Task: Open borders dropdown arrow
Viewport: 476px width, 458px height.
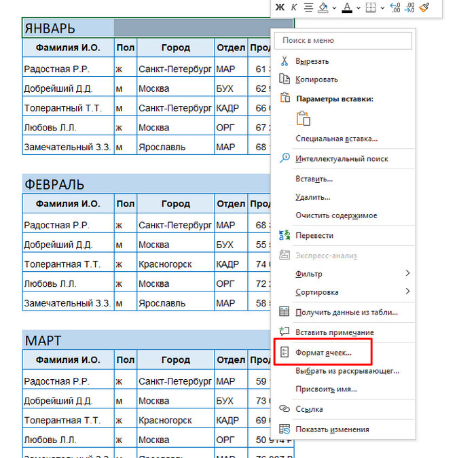Action: 382,8
